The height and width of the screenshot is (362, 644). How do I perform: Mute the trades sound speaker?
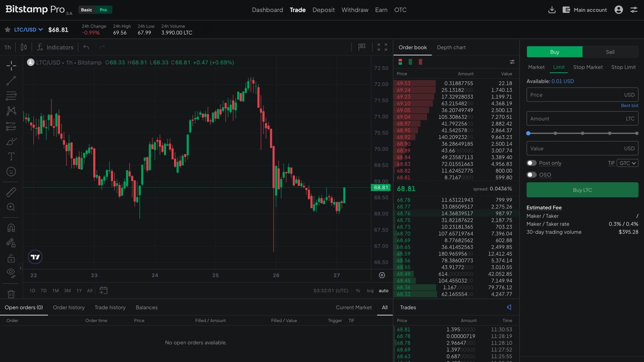(x=509, y=307)
